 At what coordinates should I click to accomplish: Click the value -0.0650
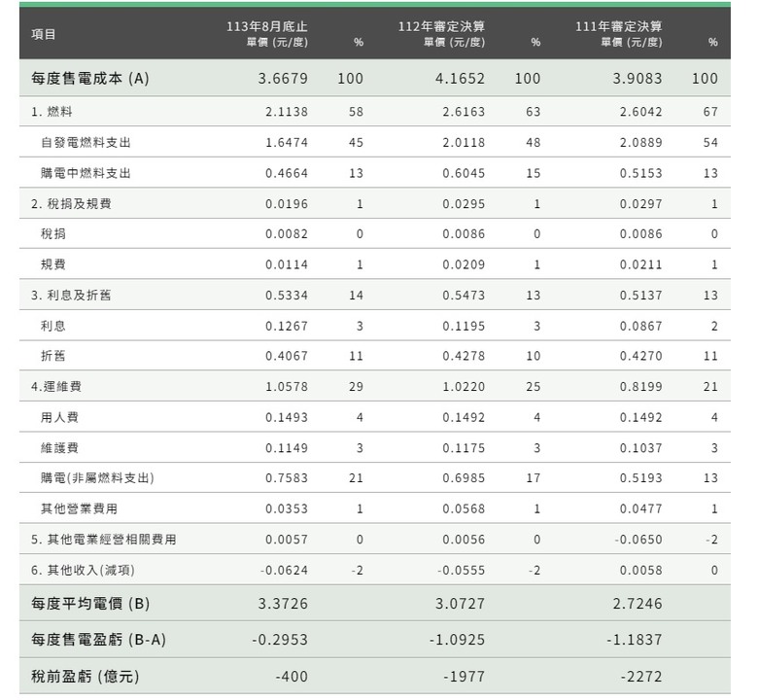(x=638, y=540)
